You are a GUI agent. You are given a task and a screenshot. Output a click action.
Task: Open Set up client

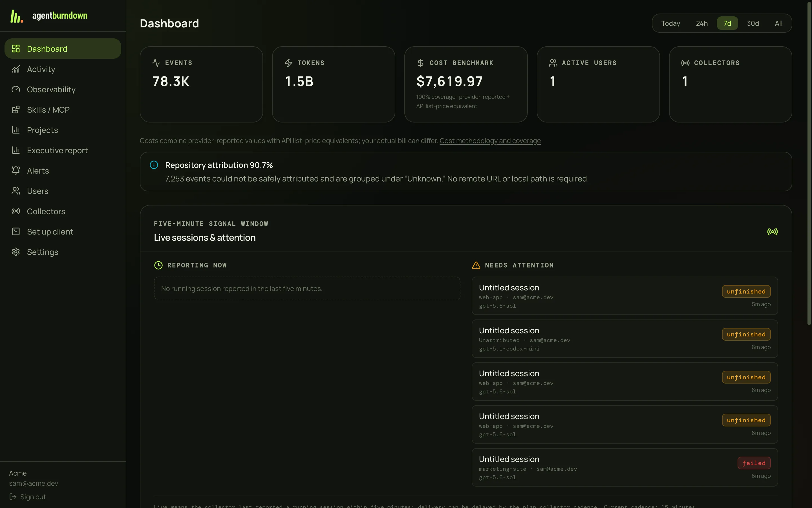pyautogui.click(x=63, y=231)
